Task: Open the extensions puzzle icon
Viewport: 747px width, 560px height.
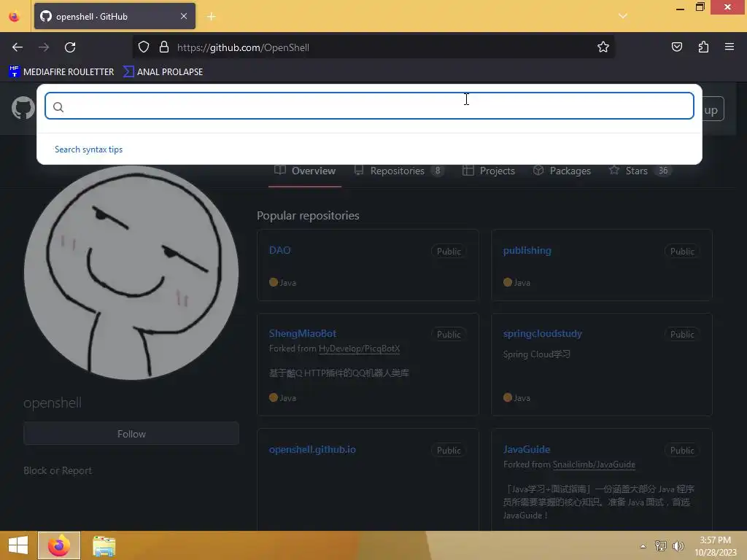Action: click(703, 47)
